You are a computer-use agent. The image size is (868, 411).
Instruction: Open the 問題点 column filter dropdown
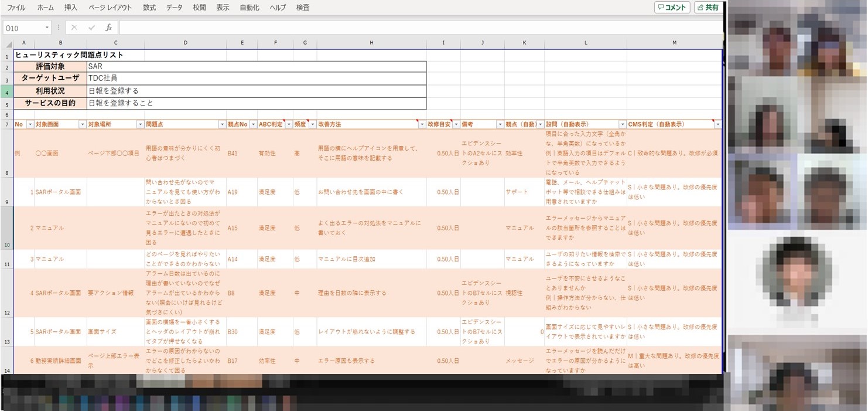222,124
